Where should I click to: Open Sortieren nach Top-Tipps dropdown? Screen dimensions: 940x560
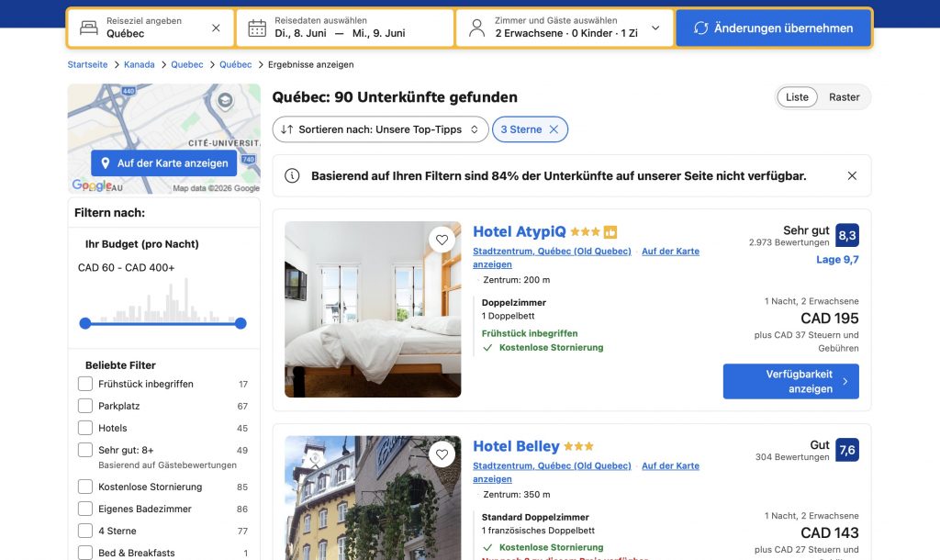tap(381, 129)
